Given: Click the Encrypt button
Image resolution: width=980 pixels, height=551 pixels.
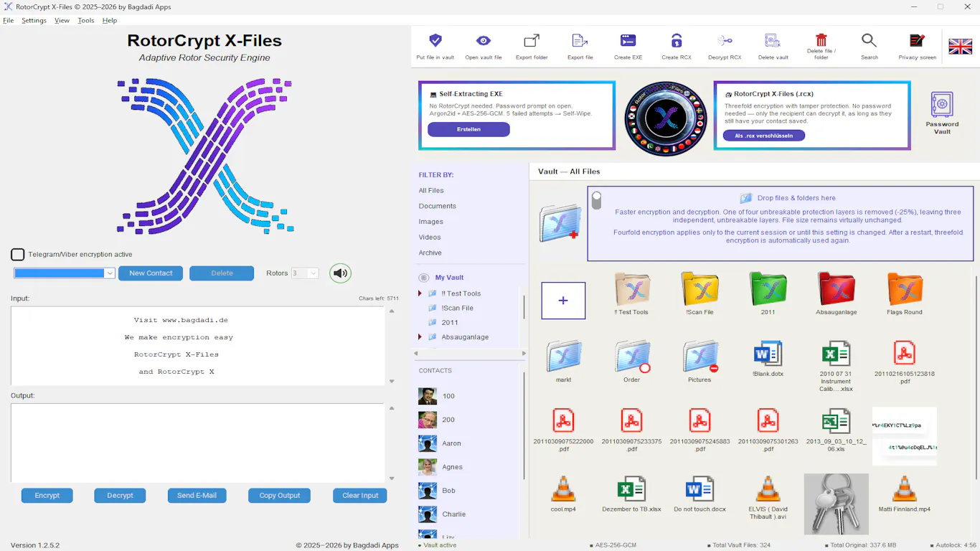Looking at the screenshot, I should (47, 496).
